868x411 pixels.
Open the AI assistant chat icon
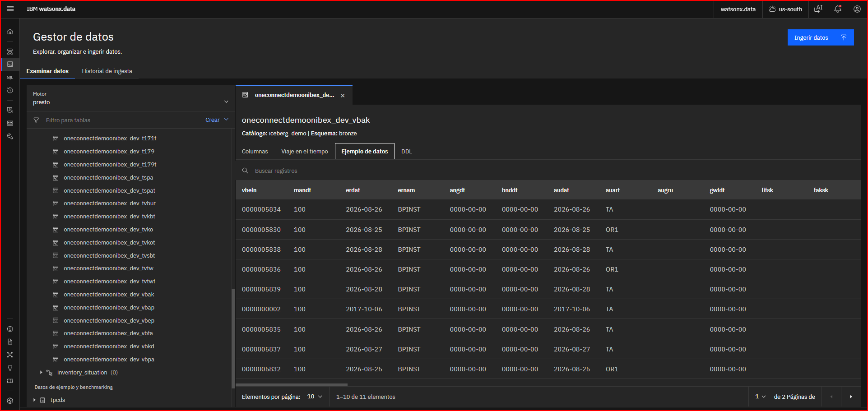tap(818, 9)
